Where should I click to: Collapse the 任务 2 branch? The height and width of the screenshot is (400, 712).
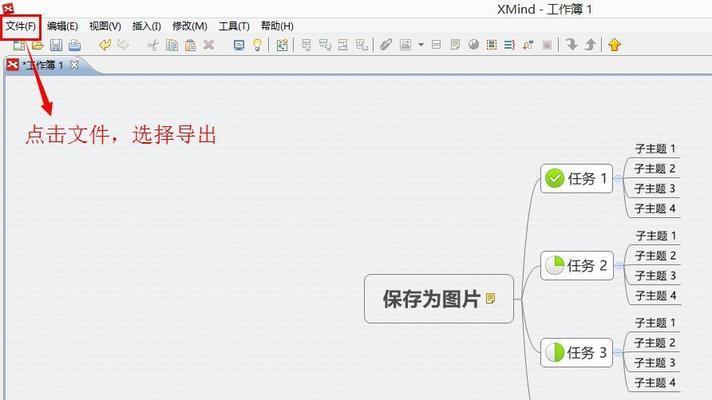pyautogui.click(x=618, y=265)
